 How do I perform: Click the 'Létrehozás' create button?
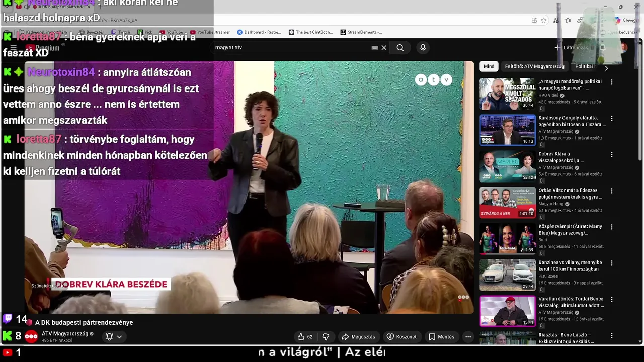click(x=571, y=48)
